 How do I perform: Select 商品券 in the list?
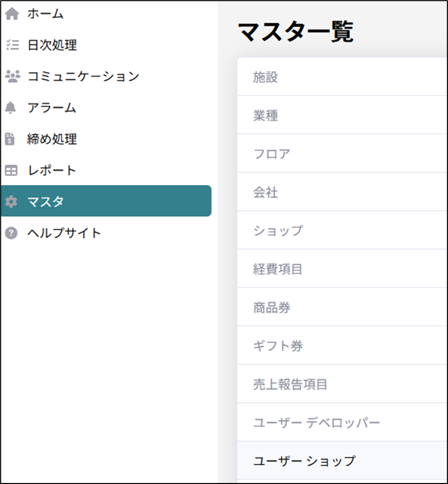click(x=272, y=307)
